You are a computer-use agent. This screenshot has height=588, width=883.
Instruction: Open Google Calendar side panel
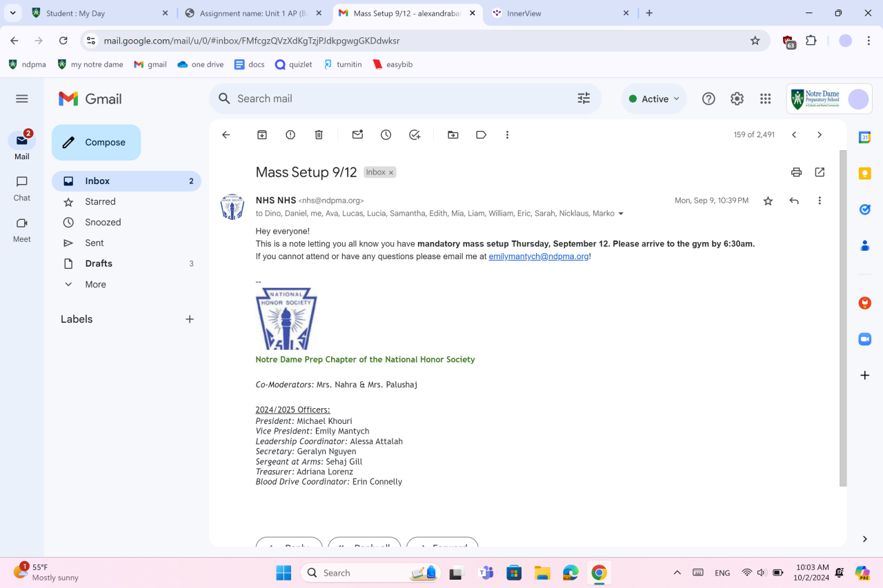pyautogui.click(x=864, y=137)
